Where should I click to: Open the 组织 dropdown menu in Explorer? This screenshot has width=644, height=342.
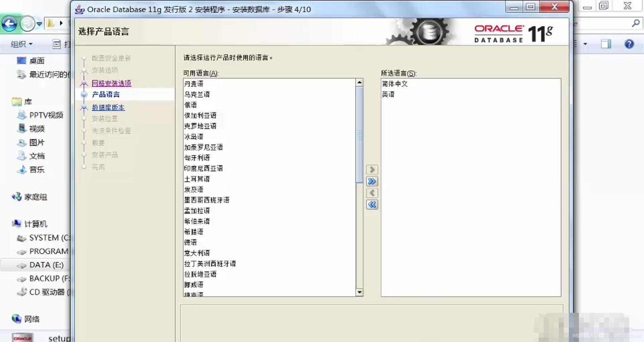[x=21, y=44]
